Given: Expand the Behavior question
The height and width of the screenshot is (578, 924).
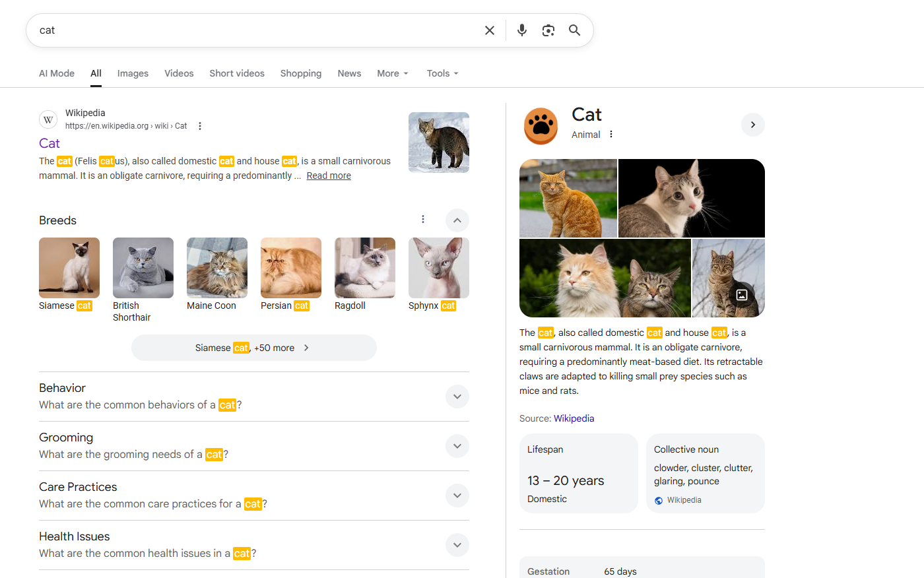Looking at the screenshot, I should point(457,397).
